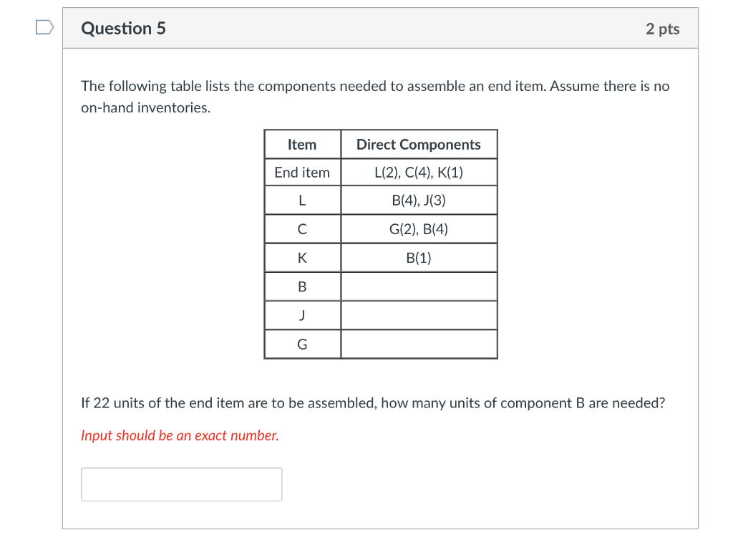Select the "B(4), J(3)" components cell
The height and width of the screenshot is (560, 733).
tap(419, 200)
